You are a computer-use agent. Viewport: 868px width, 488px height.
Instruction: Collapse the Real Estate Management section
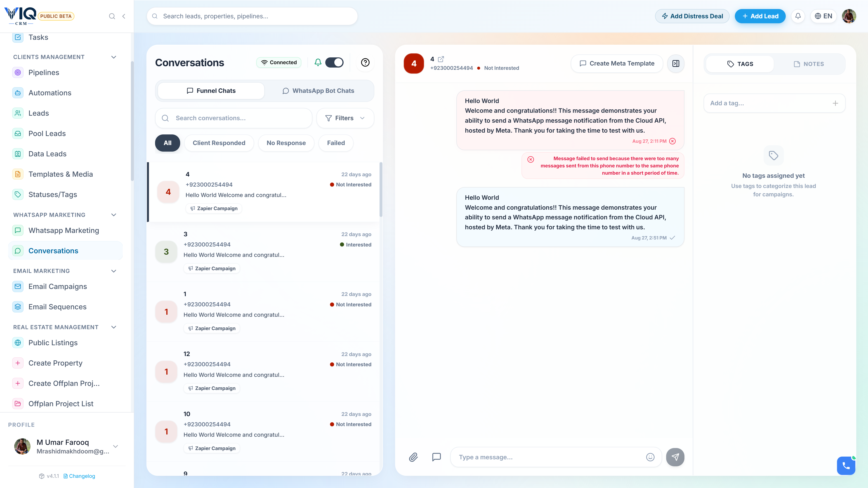click(x=114, y=327)
